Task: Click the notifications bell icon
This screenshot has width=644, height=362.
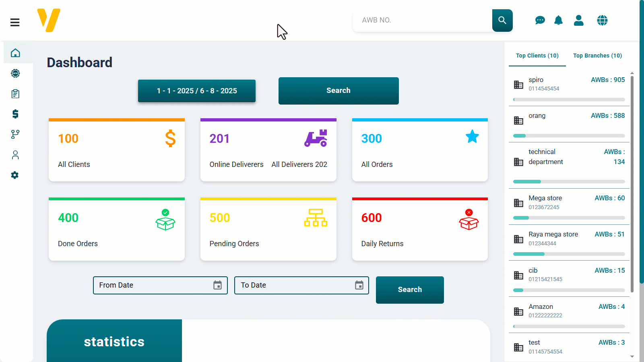Action: [558, 21]
